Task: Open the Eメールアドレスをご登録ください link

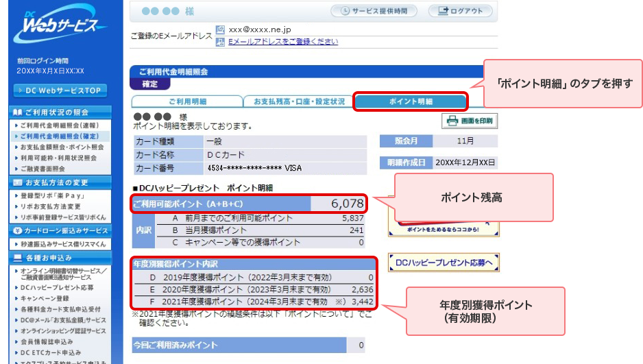Action: coord(282,42)
